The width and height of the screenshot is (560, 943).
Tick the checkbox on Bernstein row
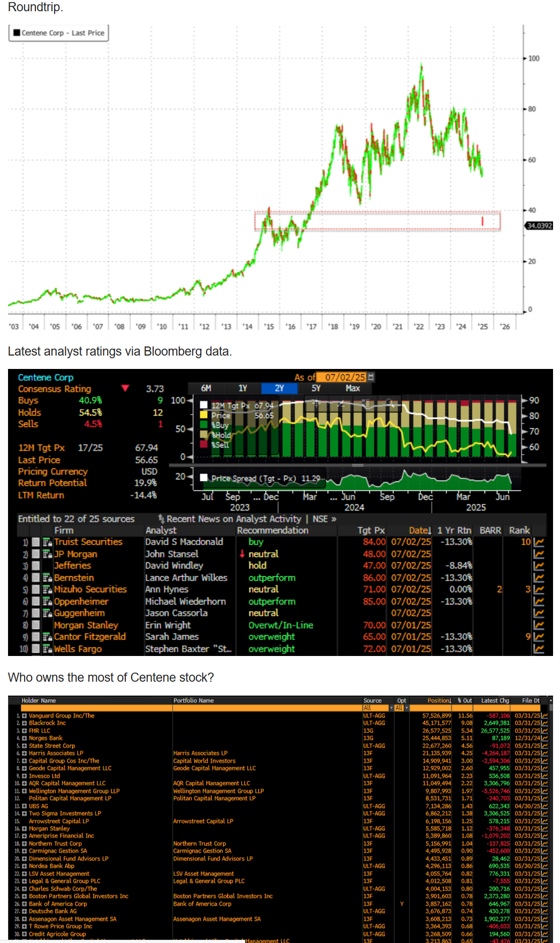coord(36,578)
